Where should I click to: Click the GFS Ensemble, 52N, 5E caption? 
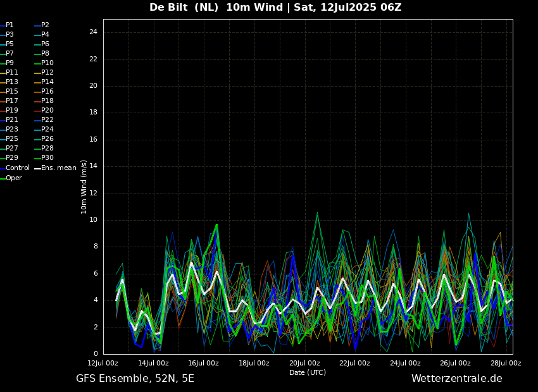tap(135, 379)
